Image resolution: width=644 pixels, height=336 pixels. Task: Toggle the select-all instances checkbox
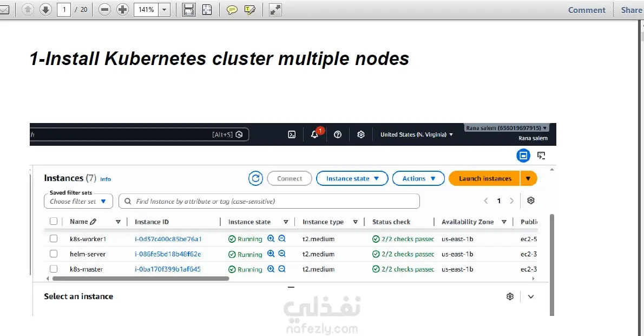point(54,221)
